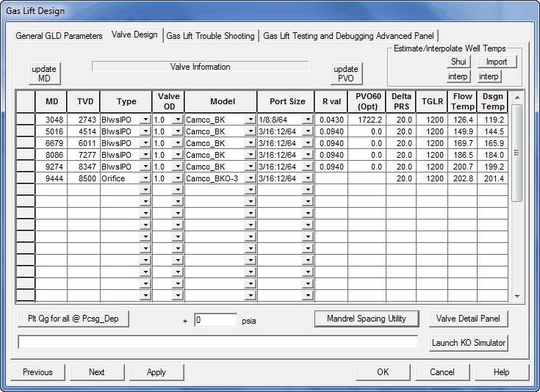
Task: Open Gas Lift Testing and Debugging Advanced Panel tab
Action: (x=349, y=35)
